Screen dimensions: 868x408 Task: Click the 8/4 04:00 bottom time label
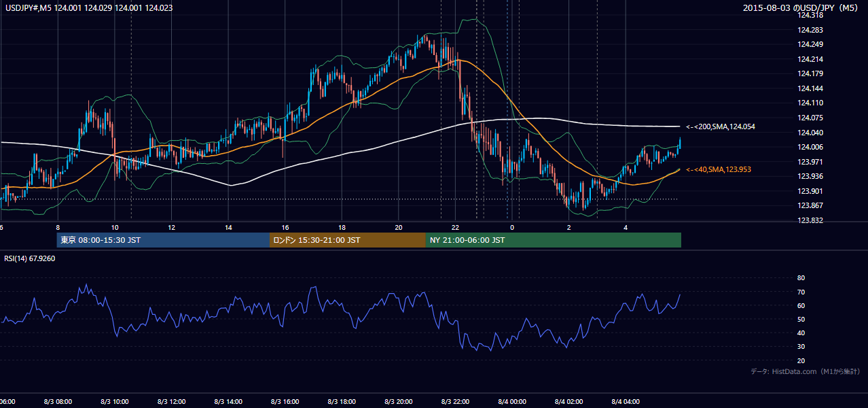(x=625, y=402)
